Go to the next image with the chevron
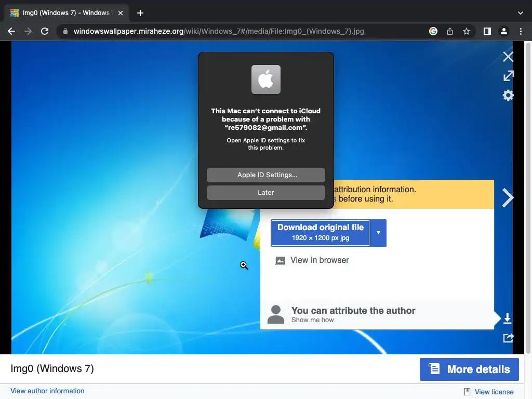Image resolution: width=532 pixels, height=399 pixels. click(x=508, y=197)
